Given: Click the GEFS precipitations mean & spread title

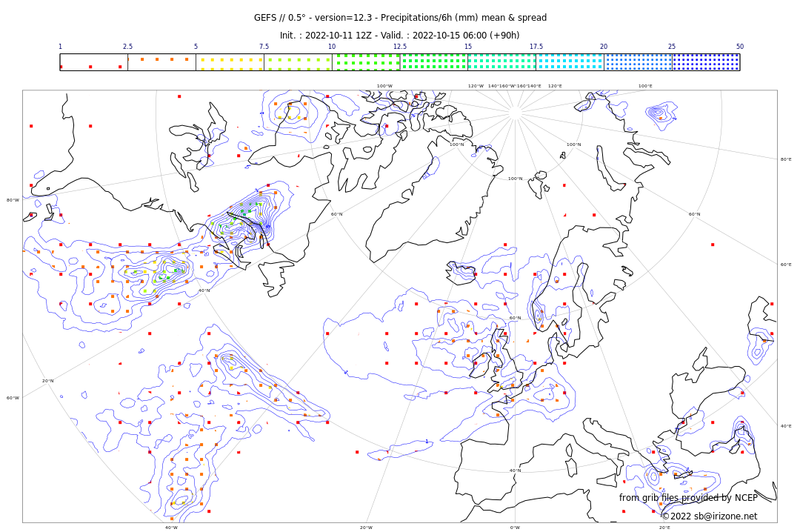Looking at the screenshot, I should coord(400,18).
